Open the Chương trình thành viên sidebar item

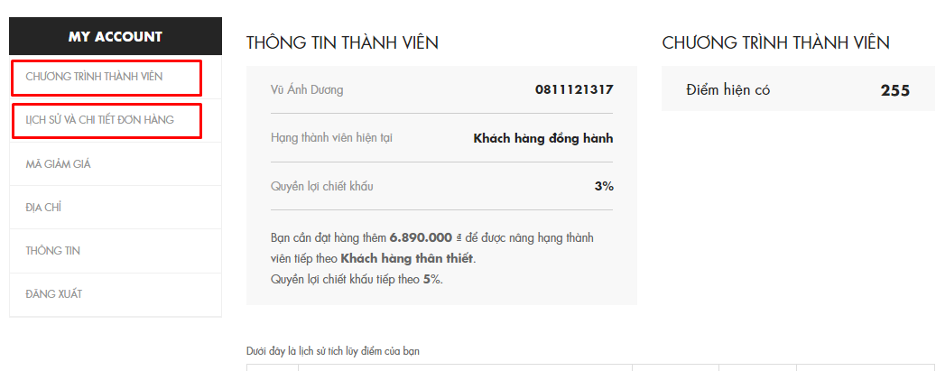115,76
